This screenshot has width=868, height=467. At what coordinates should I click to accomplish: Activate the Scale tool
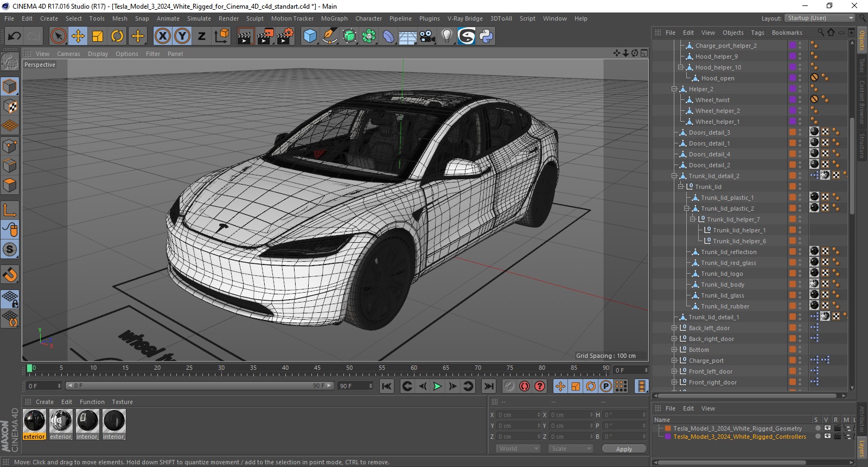[98, 36]
